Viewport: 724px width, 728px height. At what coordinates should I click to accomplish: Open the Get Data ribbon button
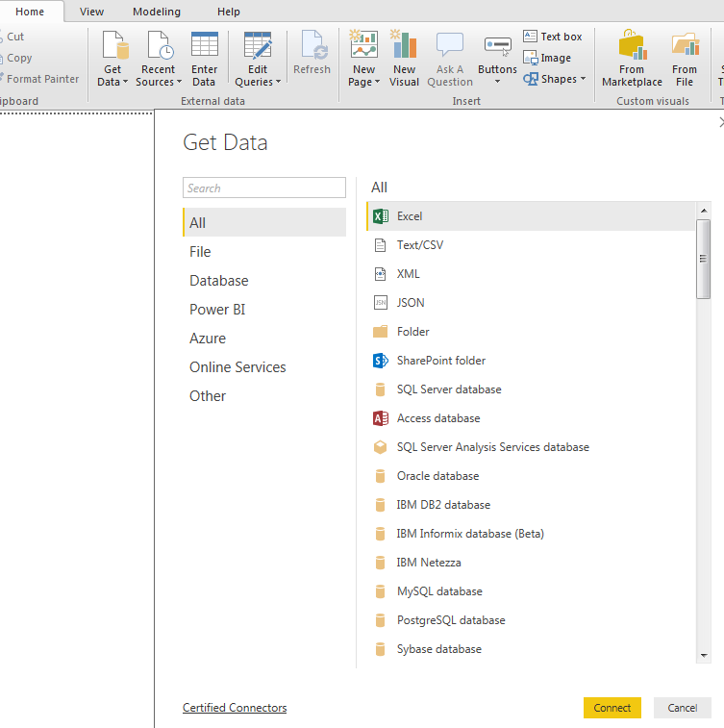click(x=112, y=59)
